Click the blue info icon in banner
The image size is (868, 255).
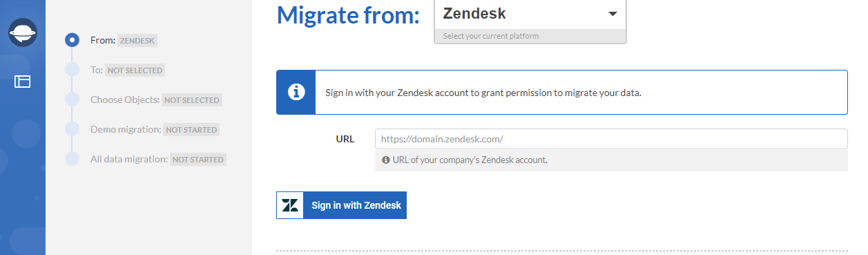point(296,92)
